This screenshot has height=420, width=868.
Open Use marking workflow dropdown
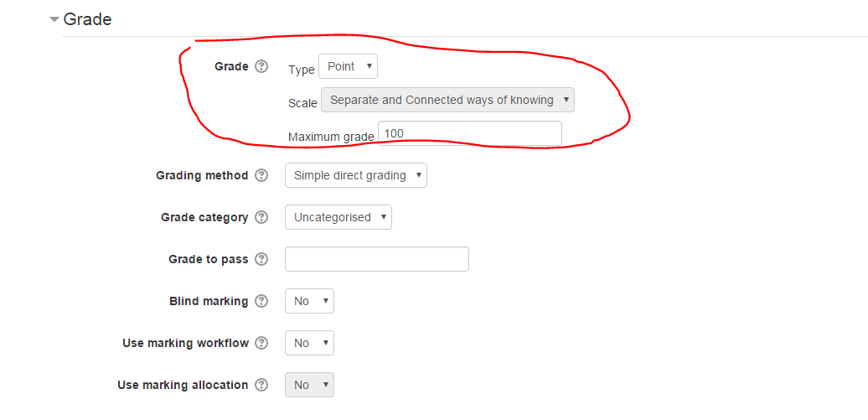pos(309,342)
